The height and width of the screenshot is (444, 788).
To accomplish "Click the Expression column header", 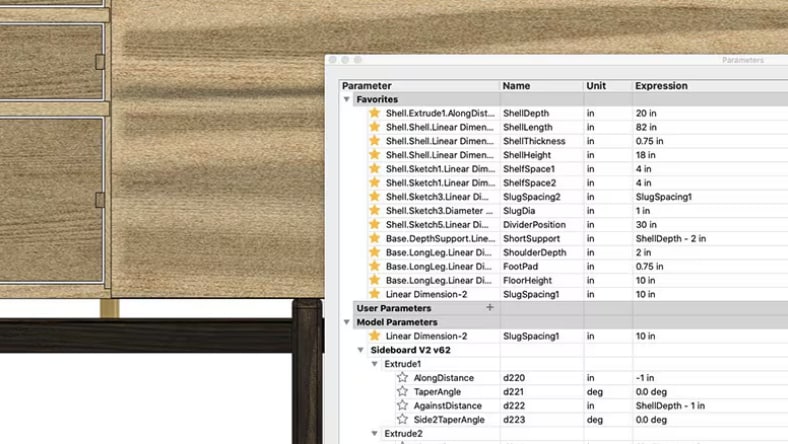I will tap(660, 86).
